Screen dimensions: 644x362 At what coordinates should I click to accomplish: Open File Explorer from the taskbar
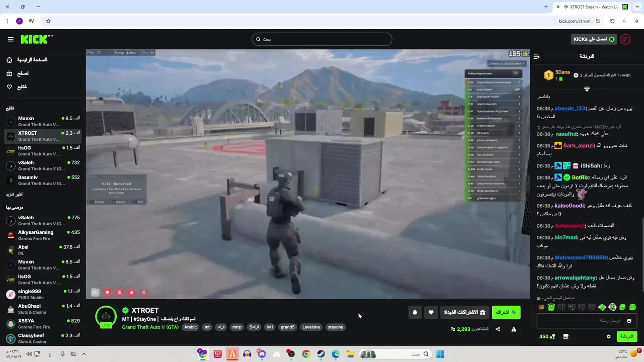tap(350, 354)
